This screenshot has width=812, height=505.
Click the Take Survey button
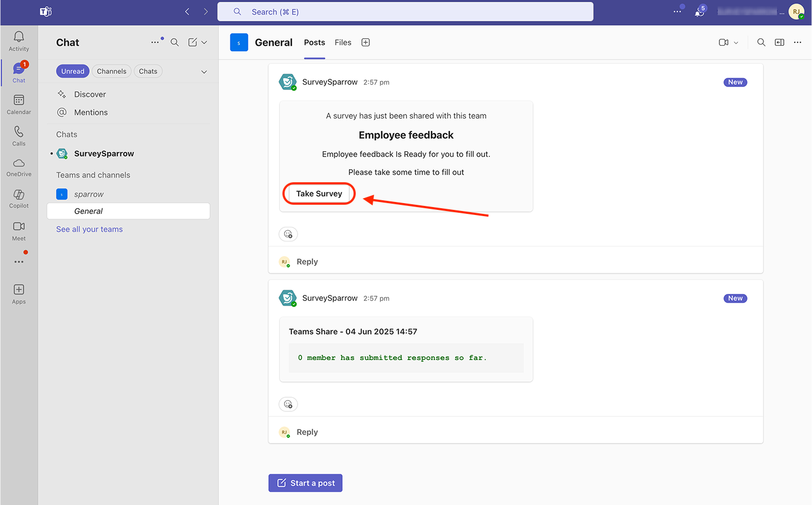319,194
